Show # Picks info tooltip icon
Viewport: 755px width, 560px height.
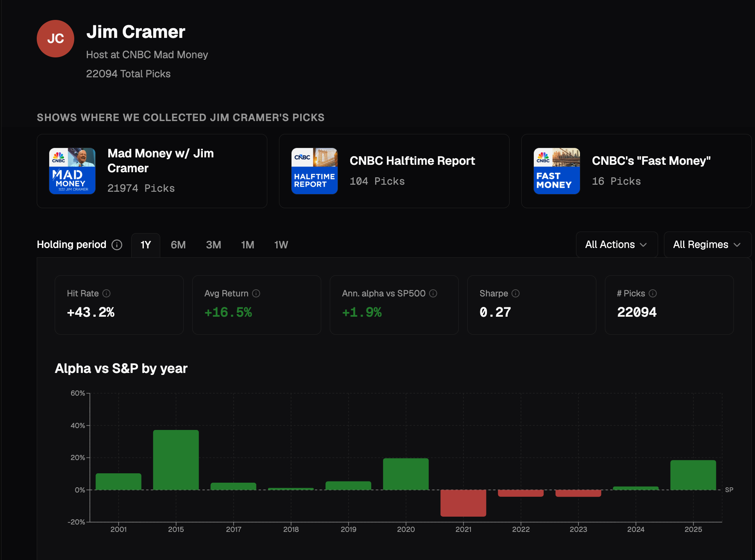(x=653, y=293)
